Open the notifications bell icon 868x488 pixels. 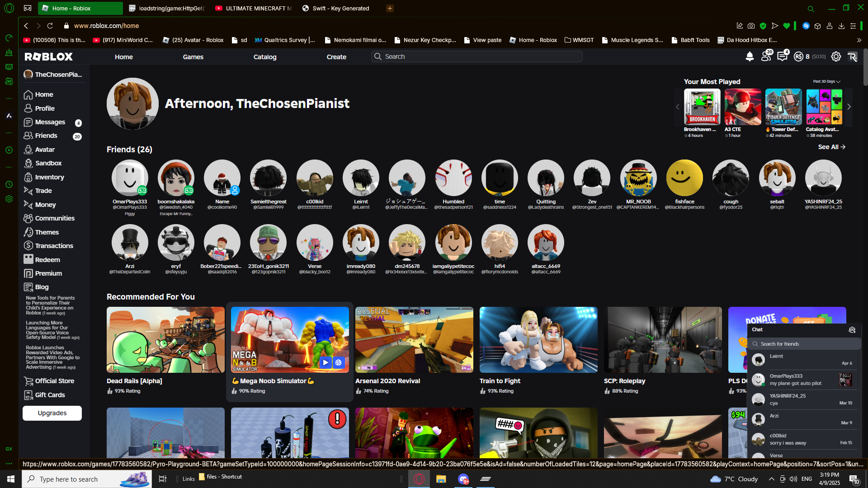[750, 56]
